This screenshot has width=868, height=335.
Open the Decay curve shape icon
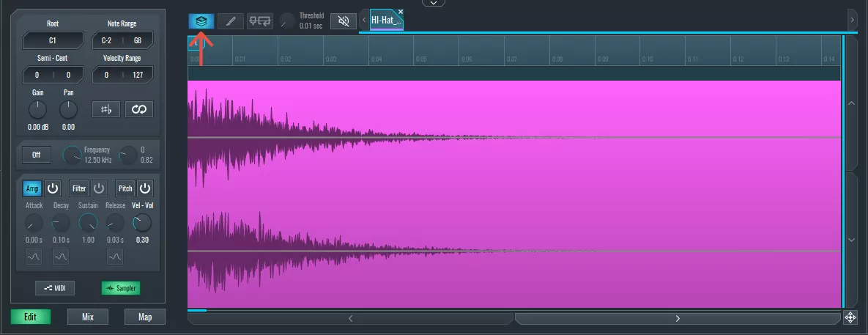[x=61, y=257]
